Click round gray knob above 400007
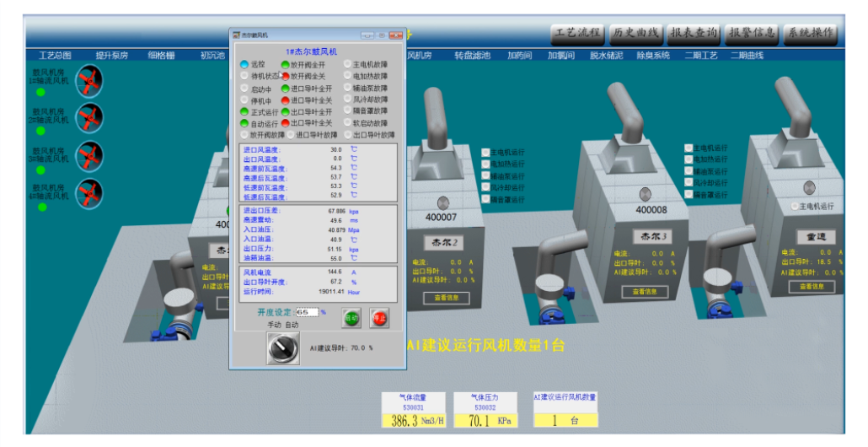Image resolution: width=868 pixels, height=447 pixels. (x=443, y=202)
